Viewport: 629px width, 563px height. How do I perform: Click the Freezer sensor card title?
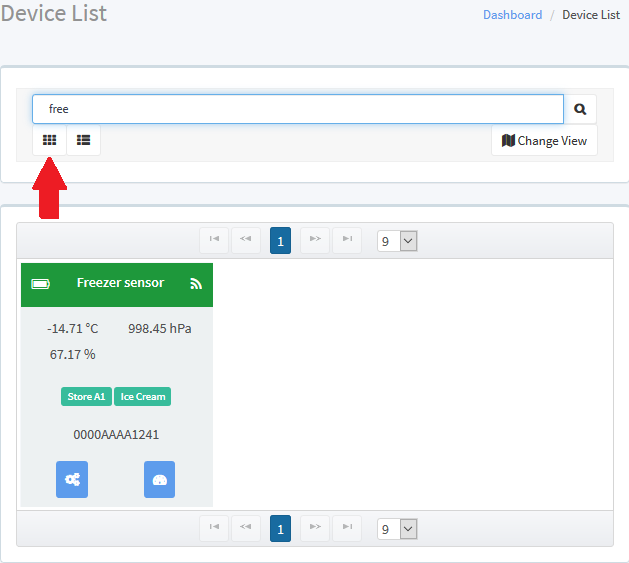pos(120,283)
